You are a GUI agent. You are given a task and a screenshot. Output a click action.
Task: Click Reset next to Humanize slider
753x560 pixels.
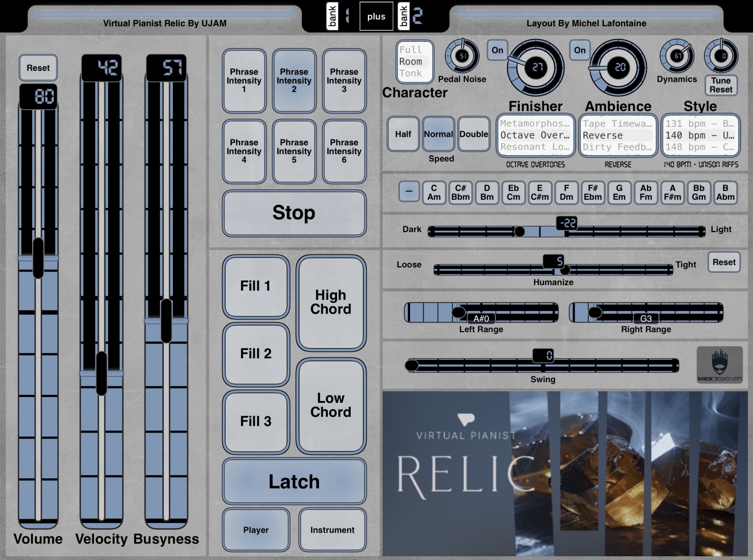pyautogui.click(x=724, y=262)
